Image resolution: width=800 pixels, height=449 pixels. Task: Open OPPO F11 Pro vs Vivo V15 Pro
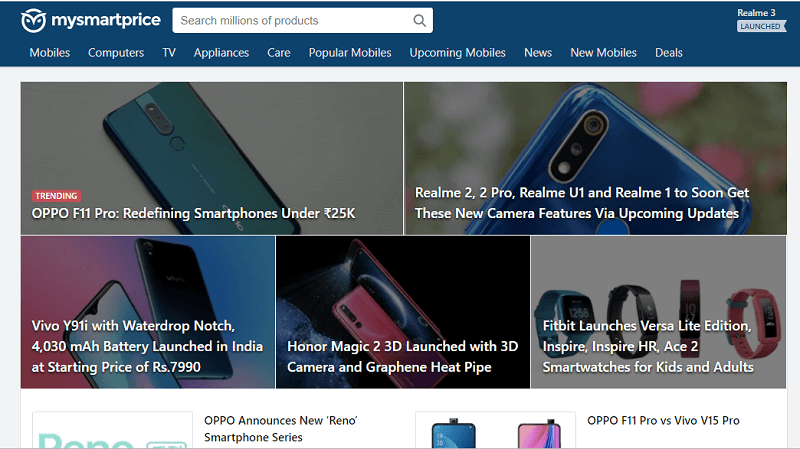coord(663,421)
